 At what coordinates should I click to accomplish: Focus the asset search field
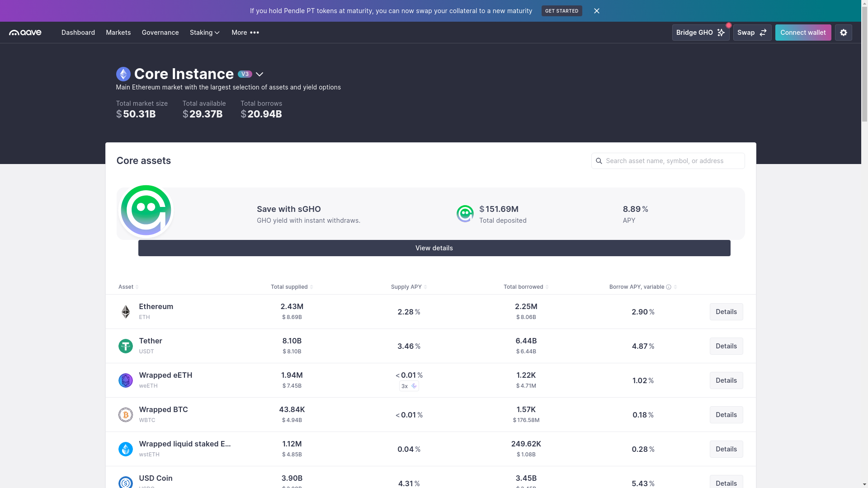point(668,161)
